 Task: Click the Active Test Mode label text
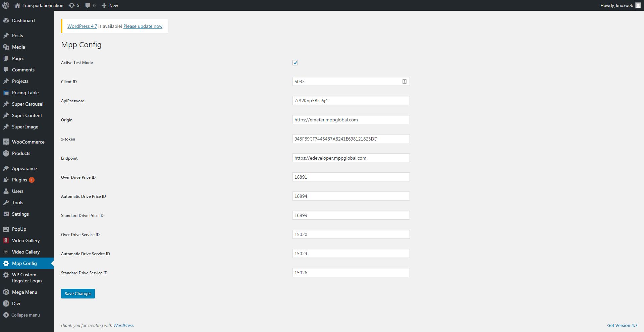(77, 63)
